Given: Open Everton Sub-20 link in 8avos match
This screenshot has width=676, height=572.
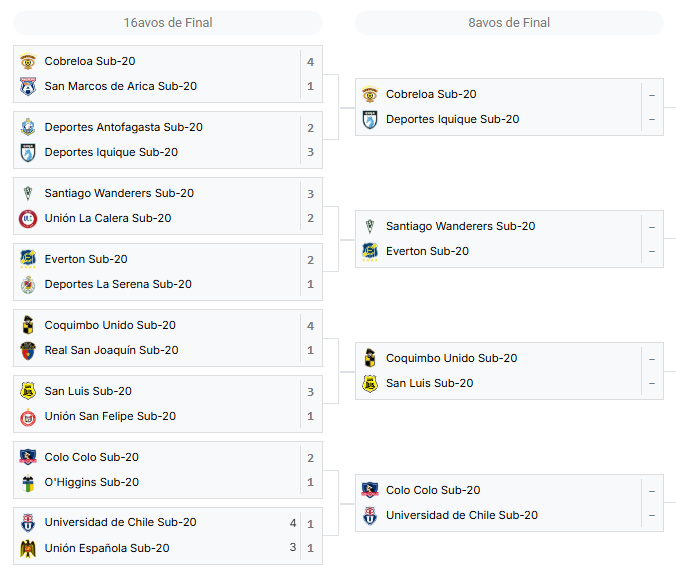Looking at the screenshot, I should pyautogui.click(x=427, y=251).
